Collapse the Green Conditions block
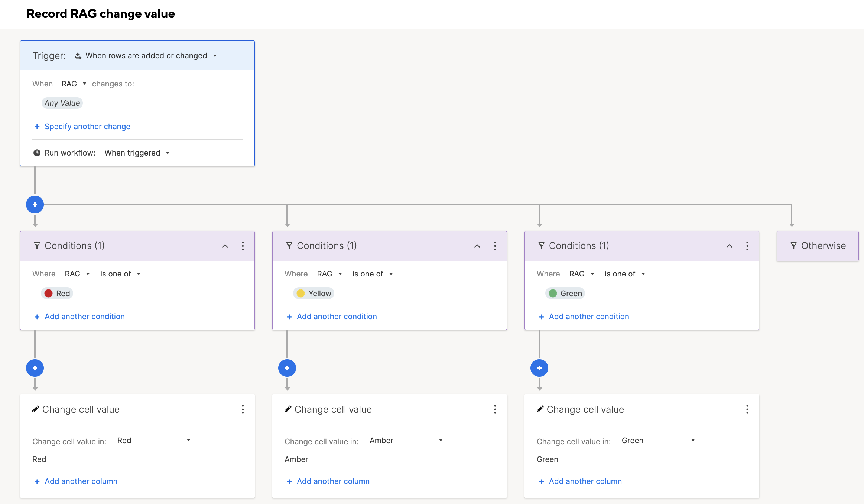This screenshot has height=504, width=864. coord(730,246)
